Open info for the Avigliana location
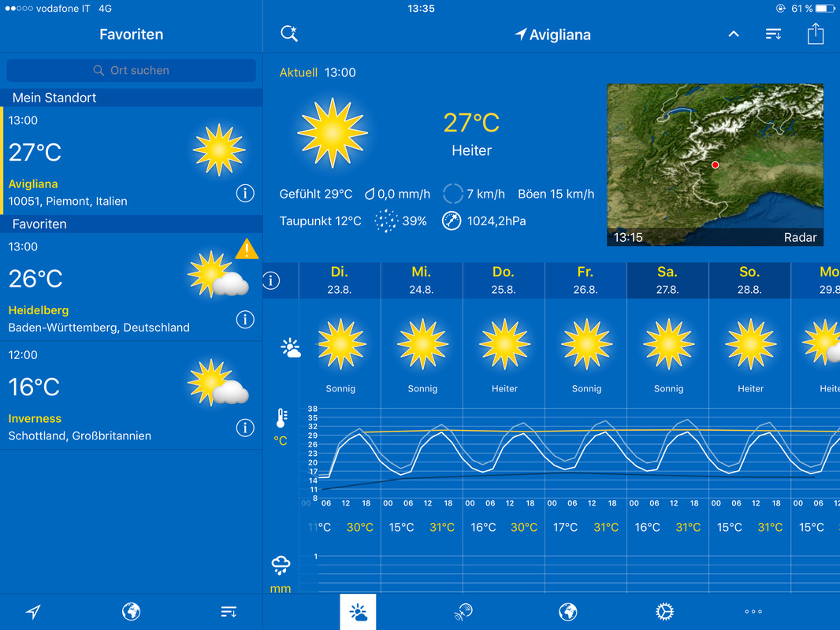 [245, 193]
